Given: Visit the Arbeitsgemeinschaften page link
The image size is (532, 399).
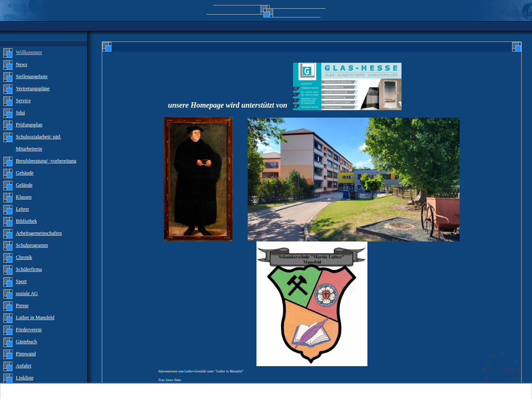Looking at the screenshot, I should [39, 233].
